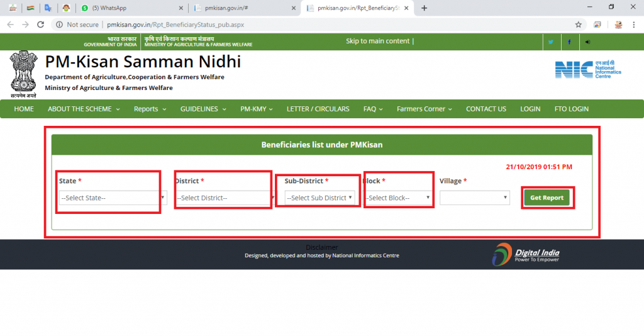Open the CONTACT US page

(486, 109)
